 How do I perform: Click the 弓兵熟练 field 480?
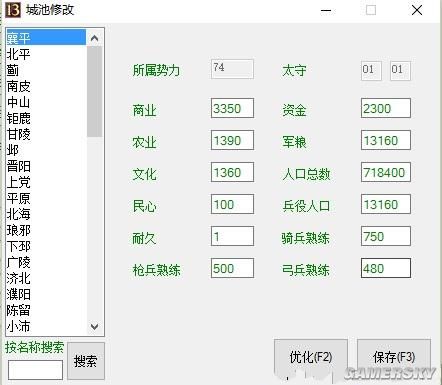(x=386, y=268)
